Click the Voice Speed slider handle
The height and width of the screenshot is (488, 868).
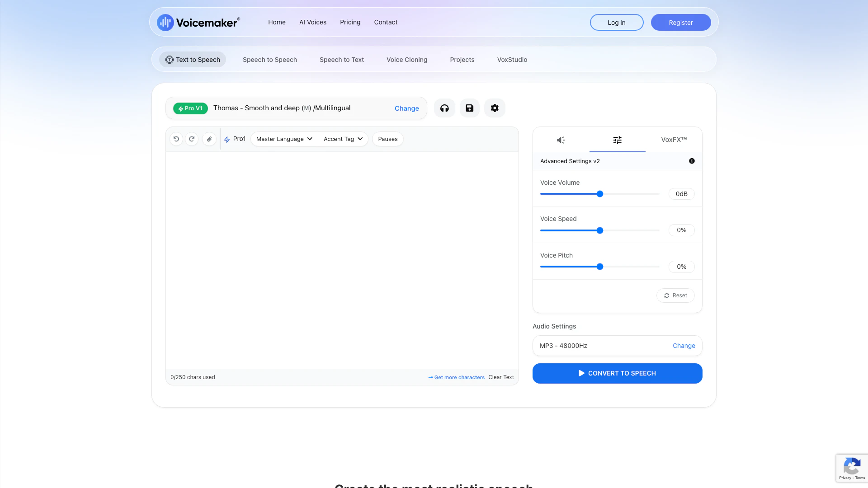click(600, 230)
